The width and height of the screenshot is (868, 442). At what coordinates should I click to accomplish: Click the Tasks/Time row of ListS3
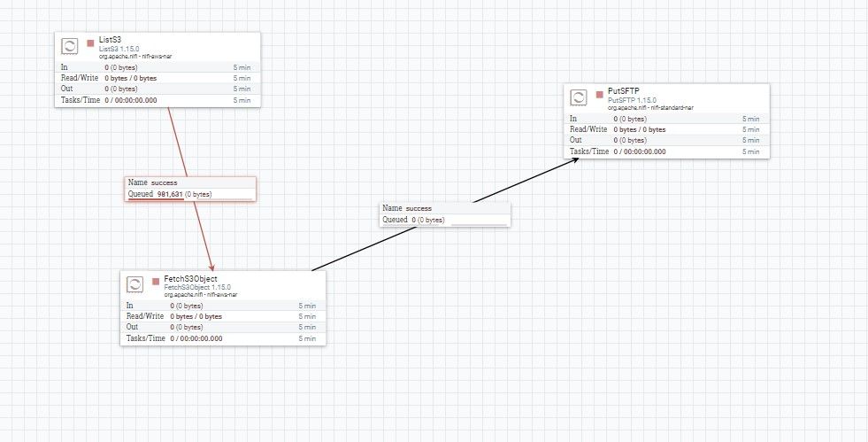(157, 100)
